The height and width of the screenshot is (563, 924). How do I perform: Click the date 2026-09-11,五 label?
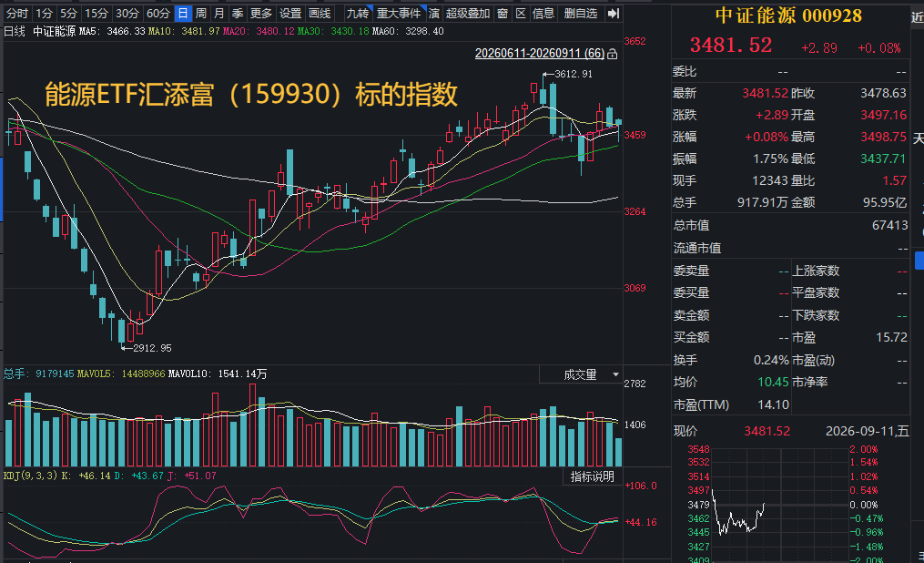867,432
